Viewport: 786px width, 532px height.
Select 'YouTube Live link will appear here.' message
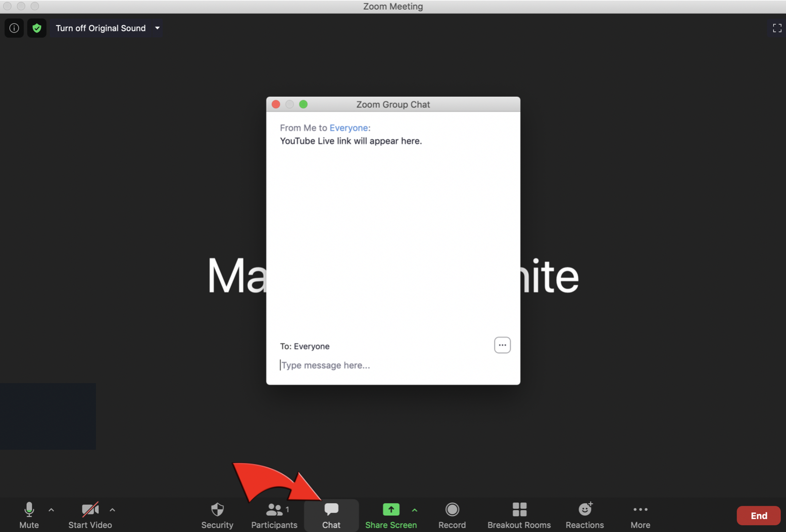[x=351, y=141]
